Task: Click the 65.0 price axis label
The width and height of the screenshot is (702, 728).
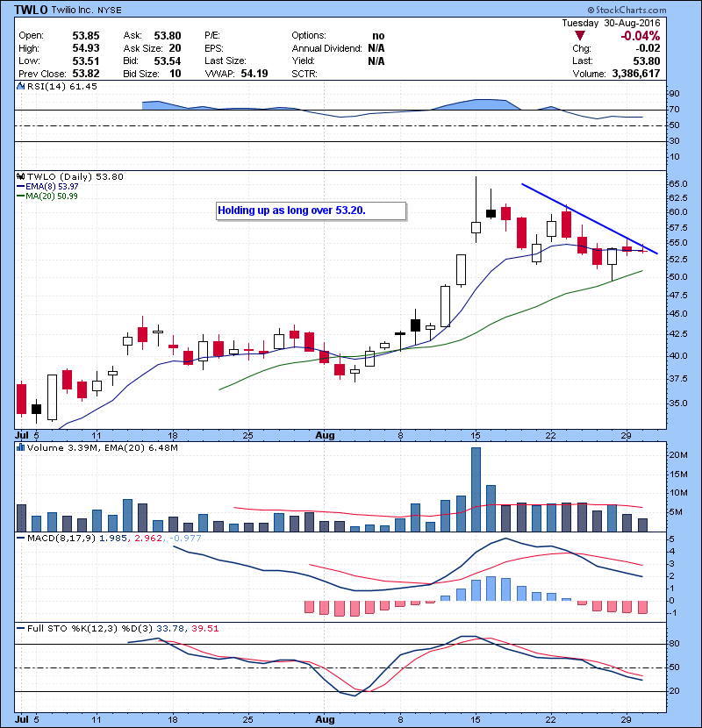Action: pos(677,184)
